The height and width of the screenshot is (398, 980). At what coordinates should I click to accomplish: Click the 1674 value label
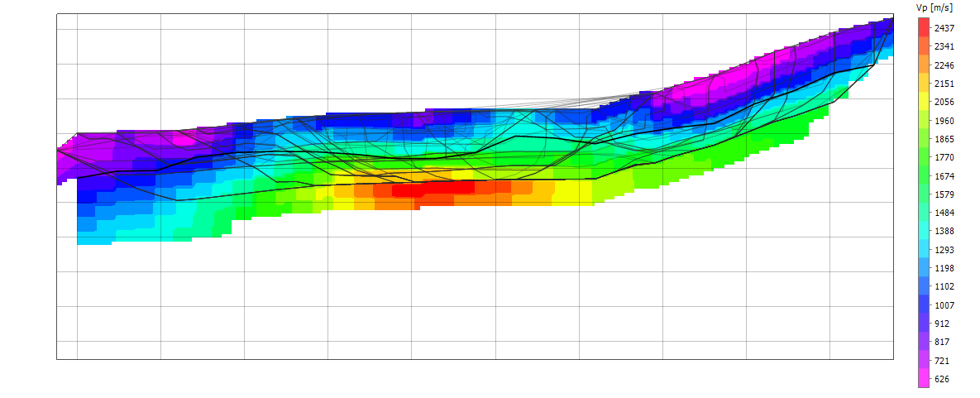[x=944, y=176]
